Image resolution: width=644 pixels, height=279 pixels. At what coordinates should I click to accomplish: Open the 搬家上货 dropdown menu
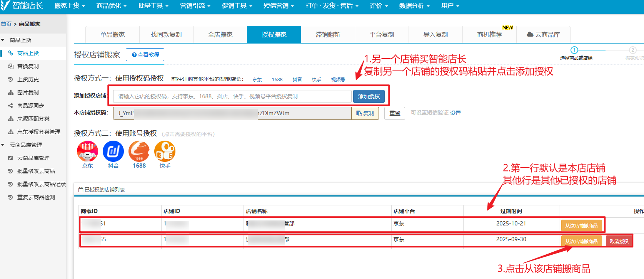[x=70, y=6]
